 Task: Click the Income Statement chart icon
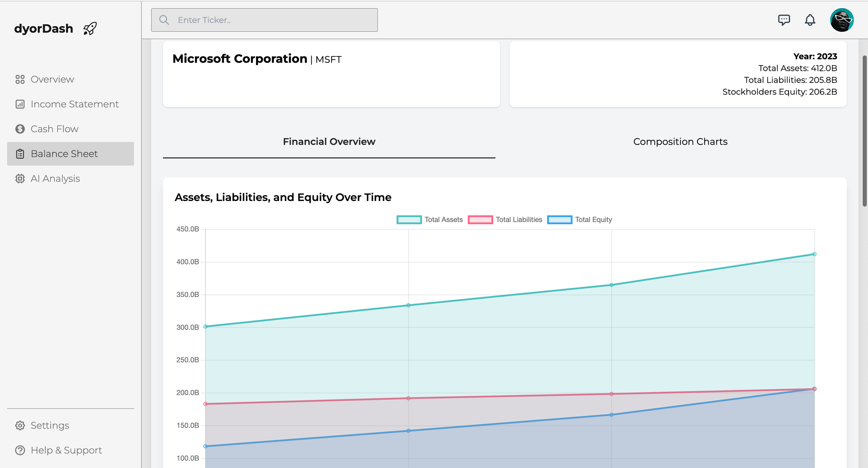(20, 104)
